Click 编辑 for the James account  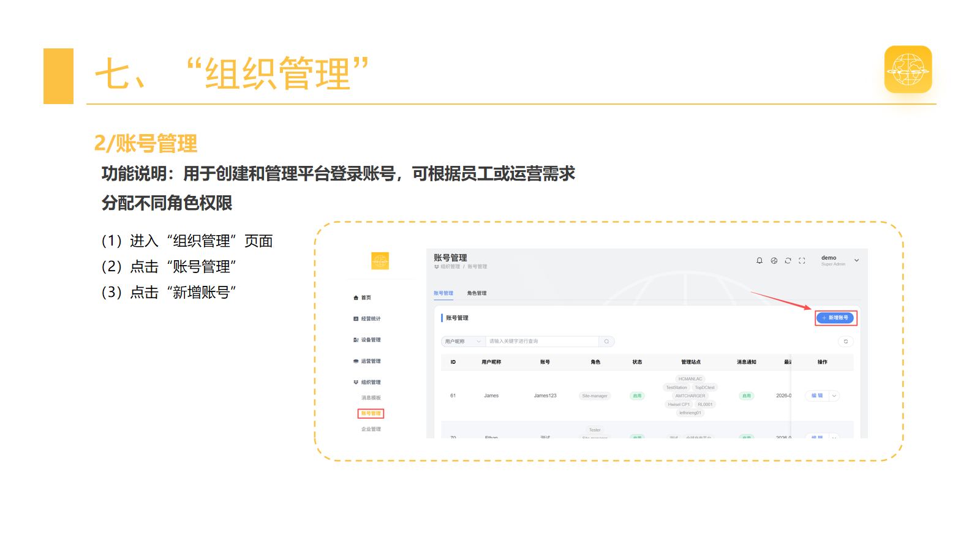click(x=817, y=396)
